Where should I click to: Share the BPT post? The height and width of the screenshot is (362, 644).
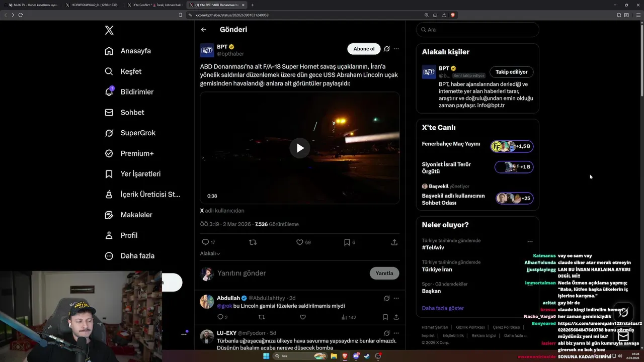point(394,242)
